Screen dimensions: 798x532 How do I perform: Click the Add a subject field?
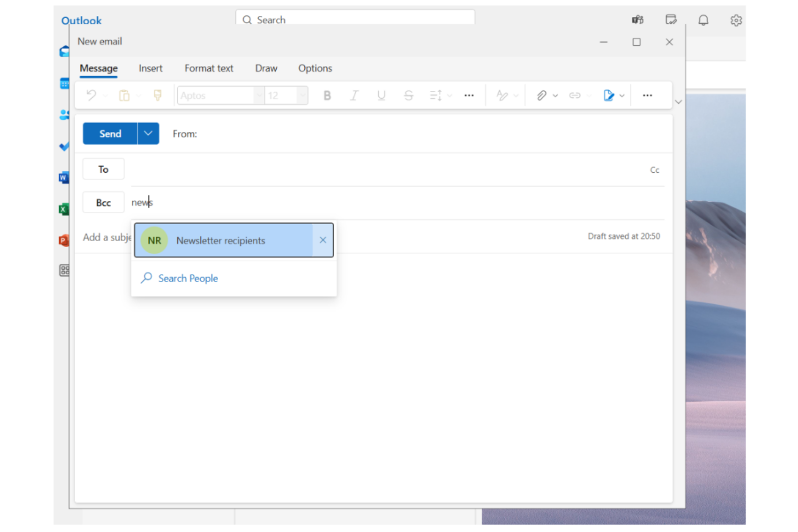pos(106,237)
